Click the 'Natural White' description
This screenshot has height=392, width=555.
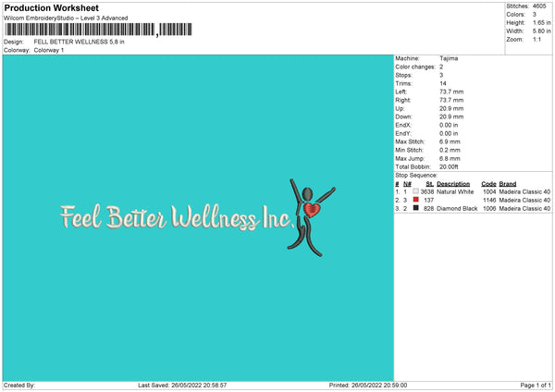(455, 191)
